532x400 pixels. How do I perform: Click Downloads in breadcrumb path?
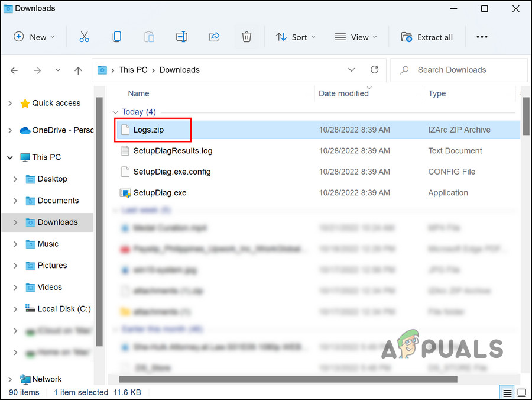click(180, 70)
